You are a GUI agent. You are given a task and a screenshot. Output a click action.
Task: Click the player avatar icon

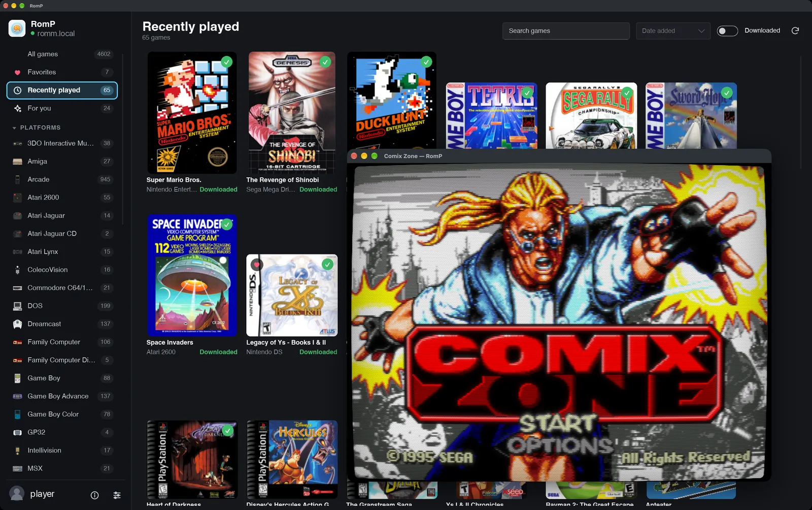[x=17, y=494]
